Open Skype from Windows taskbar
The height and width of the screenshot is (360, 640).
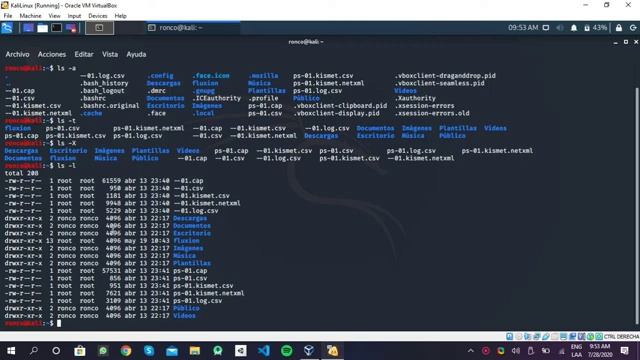tap(149, 351)
